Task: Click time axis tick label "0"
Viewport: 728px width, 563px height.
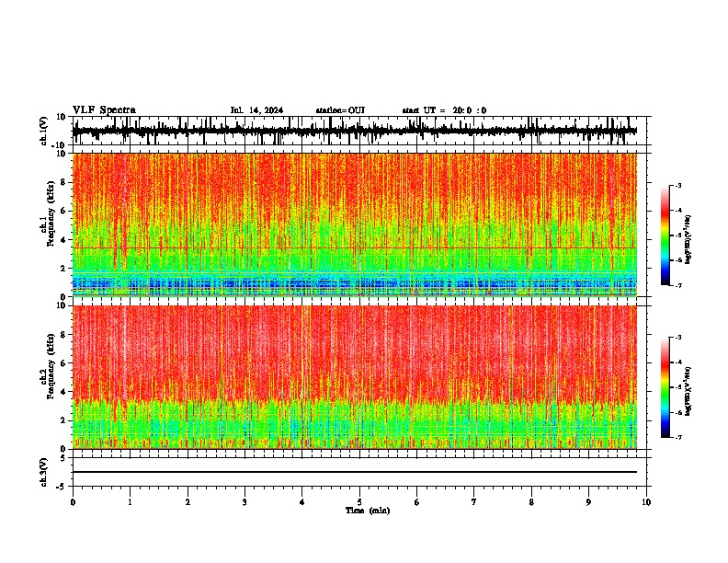Action: click(73, 502)
